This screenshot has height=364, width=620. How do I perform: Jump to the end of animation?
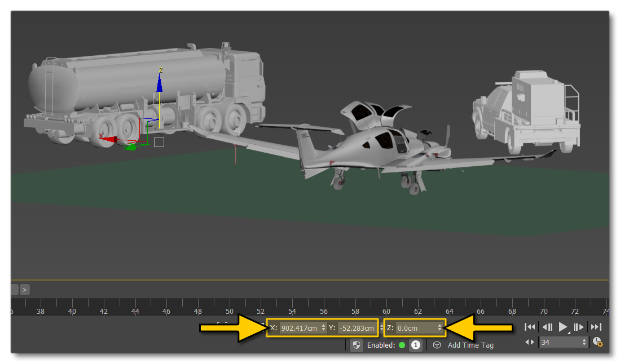click(x=596, y=327)
